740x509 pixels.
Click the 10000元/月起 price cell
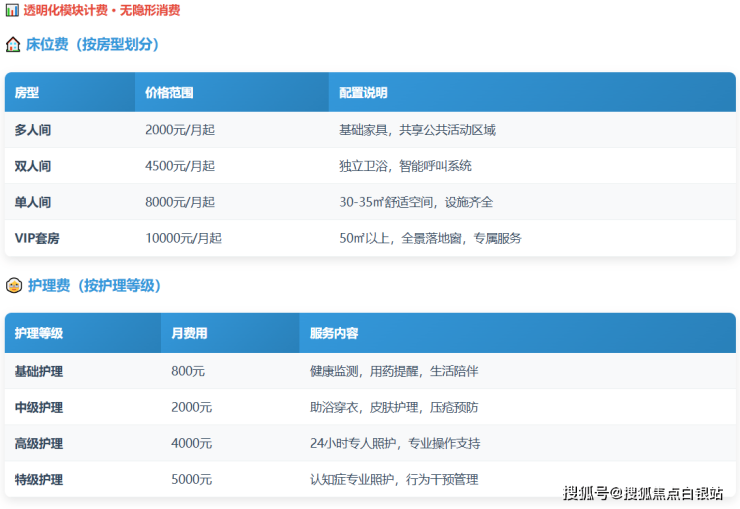point(183,238)
